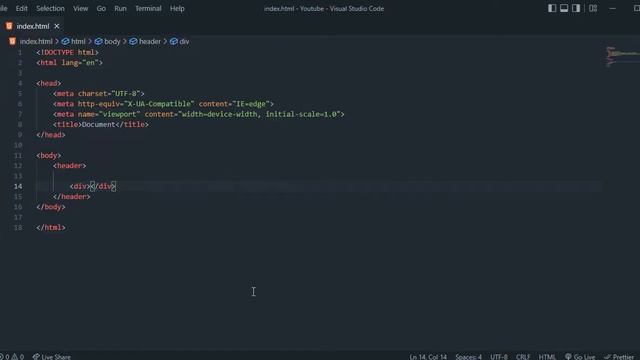Launch Go Live server
The width and height of the screenshot is (640, 360).
(580, 356)
